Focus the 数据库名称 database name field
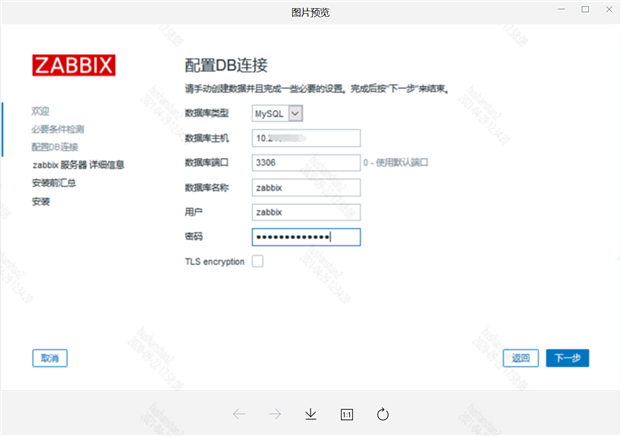 point(306,188)
